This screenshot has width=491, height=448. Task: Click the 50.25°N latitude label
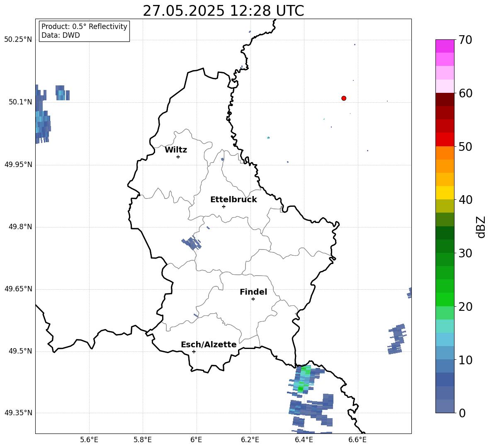pos(18,40)
